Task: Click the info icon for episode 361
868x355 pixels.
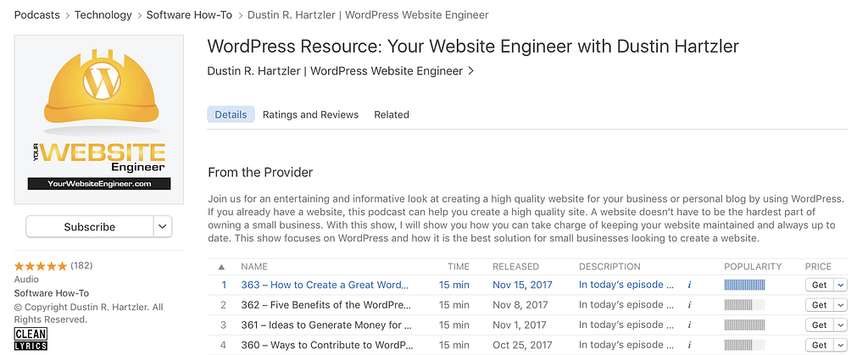Action: coord(690,325)
